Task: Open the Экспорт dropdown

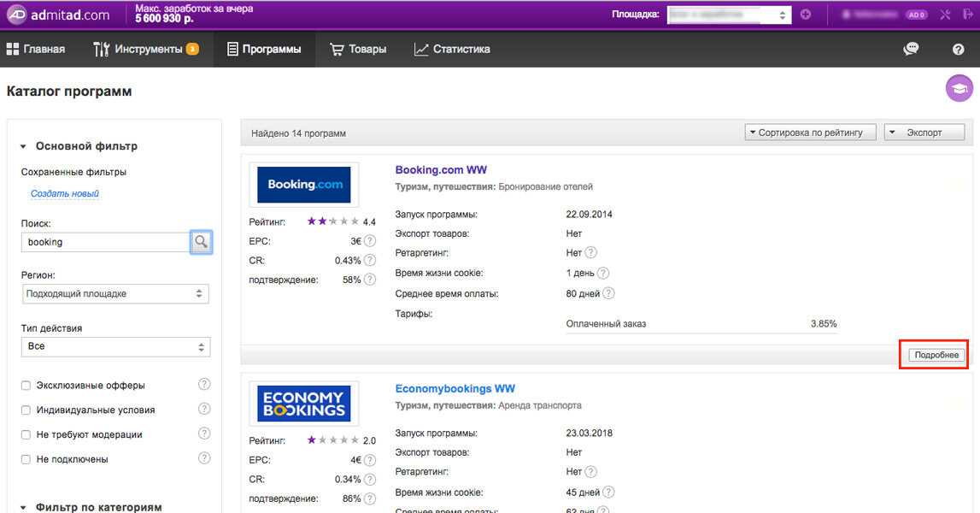Action: [924, 133]
